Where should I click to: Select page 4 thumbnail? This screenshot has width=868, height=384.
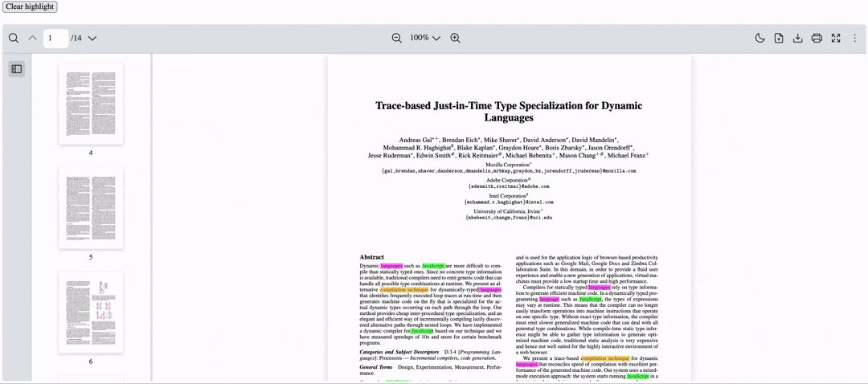[x=91, y=104]
